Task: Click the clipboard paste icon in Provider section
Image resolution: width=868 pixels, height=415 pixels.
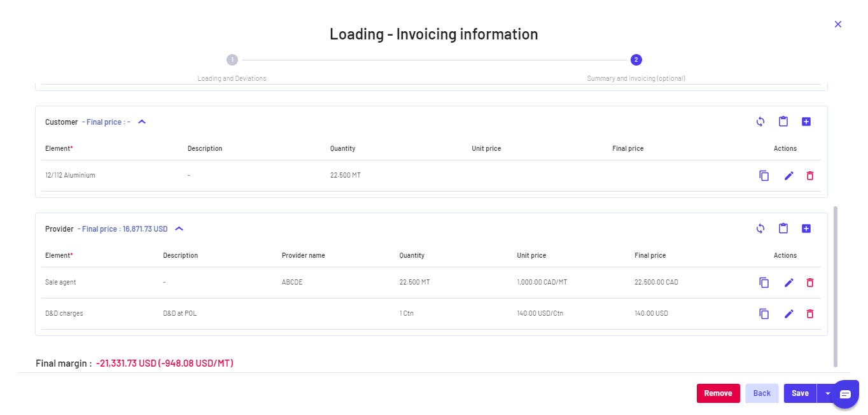Action: point(783,229)
